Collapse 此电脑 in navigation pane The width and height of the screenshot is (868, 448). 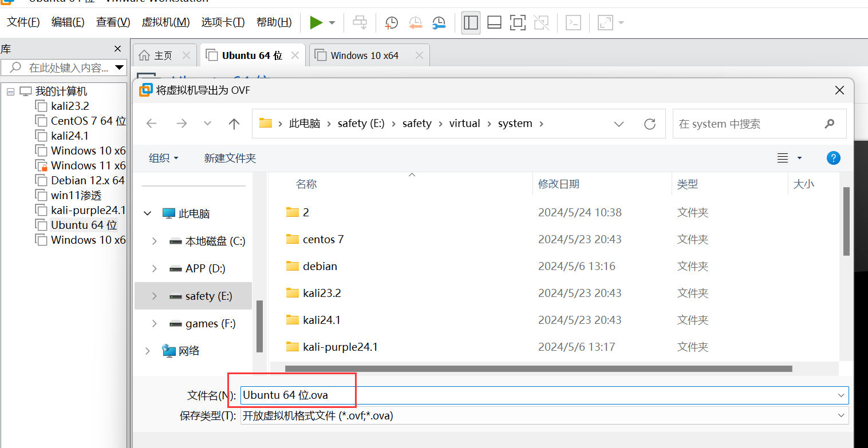click(x=148, y=213)
